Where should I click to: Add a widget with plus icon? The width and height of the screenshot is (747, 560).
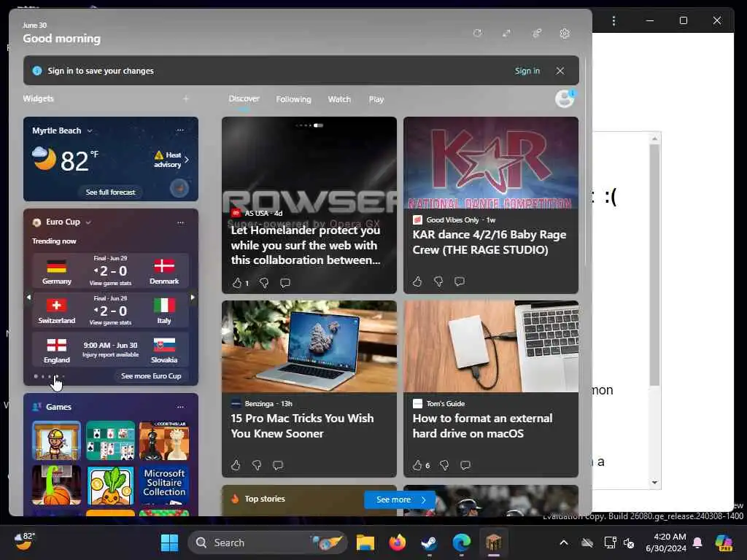click(186, 98)
